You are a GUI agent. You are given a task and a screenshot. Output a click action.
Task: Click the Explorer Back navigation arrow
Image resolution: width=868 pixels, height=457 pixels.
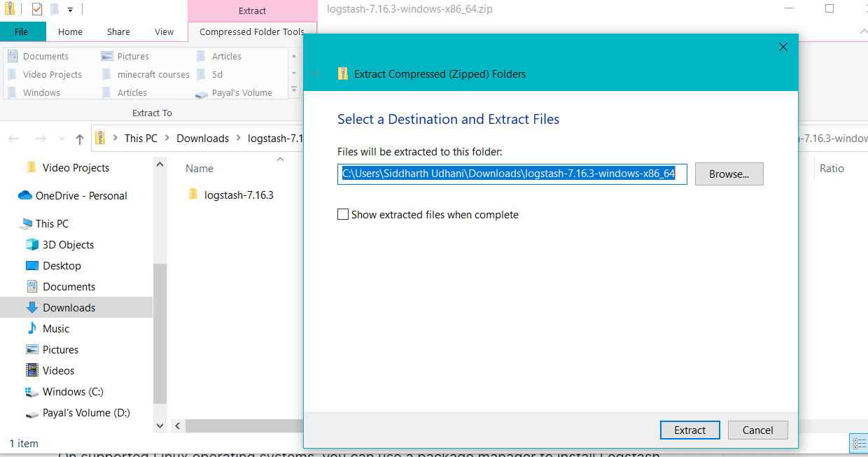(14, 139)
